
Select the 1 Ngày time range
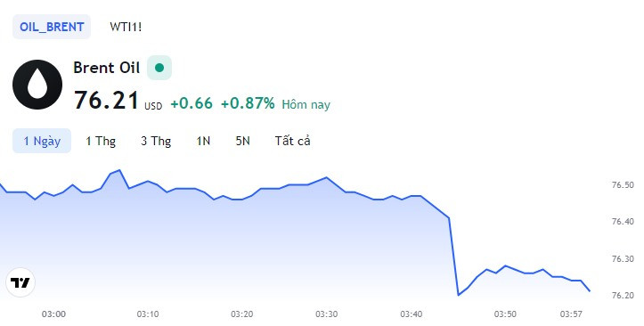point(42,141)
